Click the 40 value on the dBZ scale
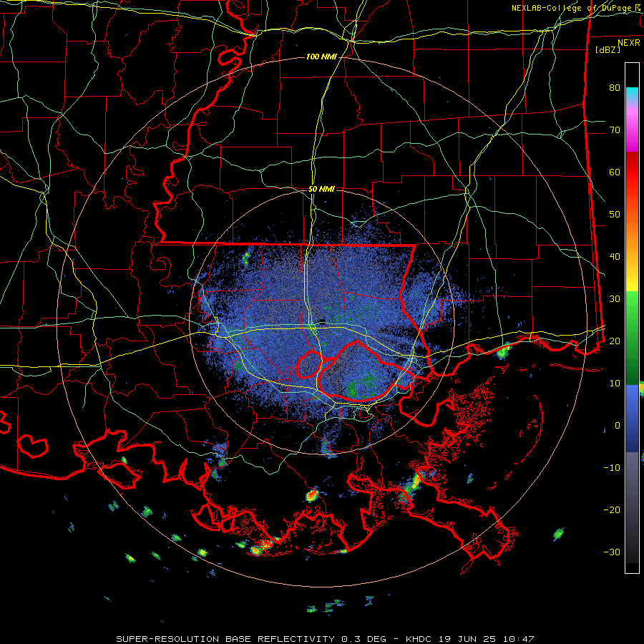This screenshot has width=644, height=644. 615,257
